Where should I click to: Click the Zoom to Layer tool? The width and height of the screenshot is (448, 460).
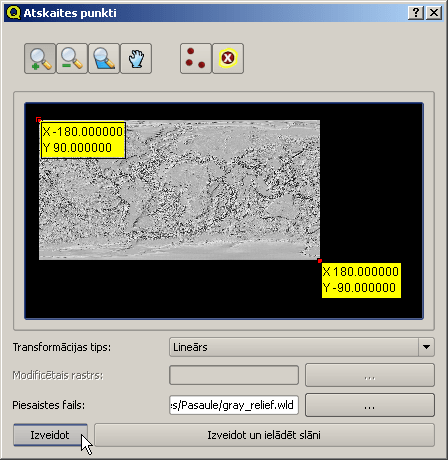pos(104,59)
